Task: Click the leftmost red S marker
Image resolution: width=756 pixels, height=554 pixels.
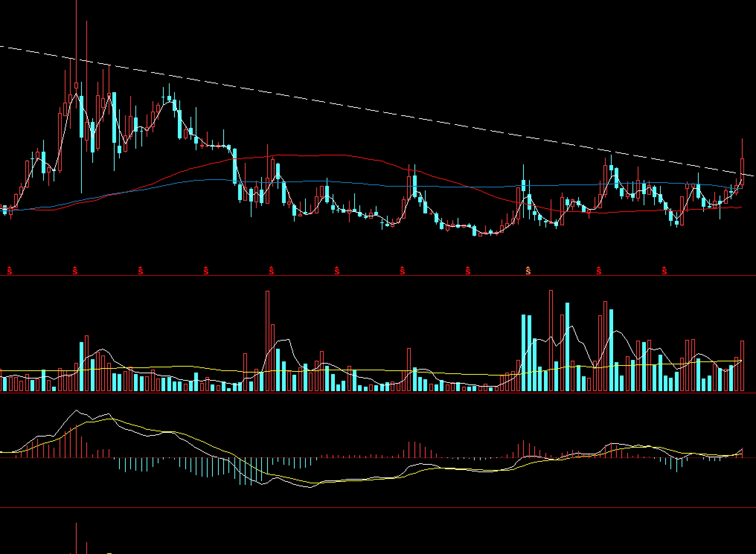Action: click(10, 271)
